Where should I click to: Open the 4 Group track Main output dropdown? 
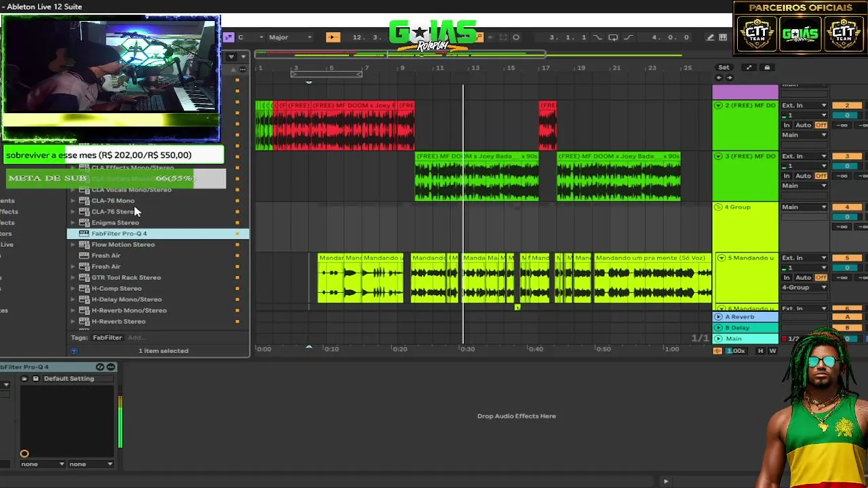point(804,207)
